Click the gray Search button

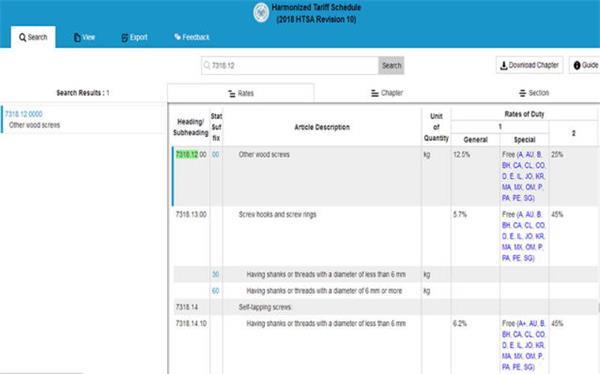391,65
